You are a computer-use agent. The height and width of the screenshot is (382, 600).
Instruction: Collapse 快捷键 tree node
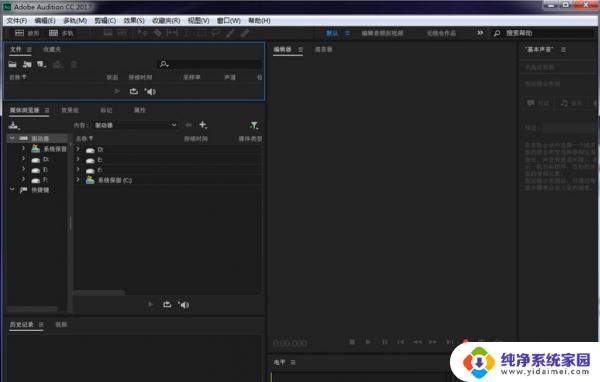[12, 189]
